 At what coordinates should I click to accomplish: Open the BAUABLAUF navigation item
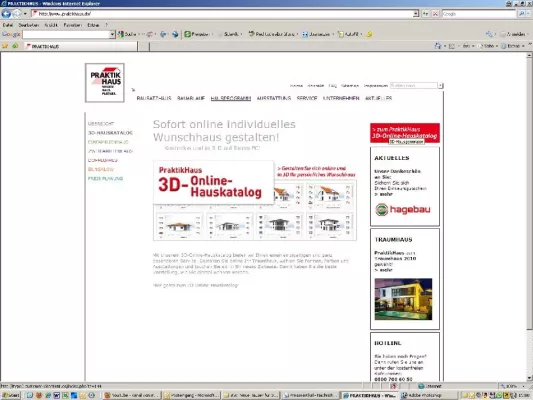coord(191,98)
